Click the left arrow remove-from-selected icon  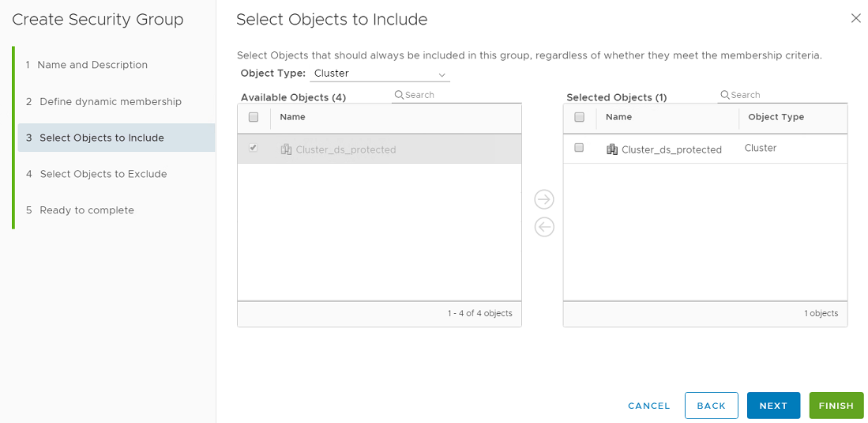coord(544,228)
